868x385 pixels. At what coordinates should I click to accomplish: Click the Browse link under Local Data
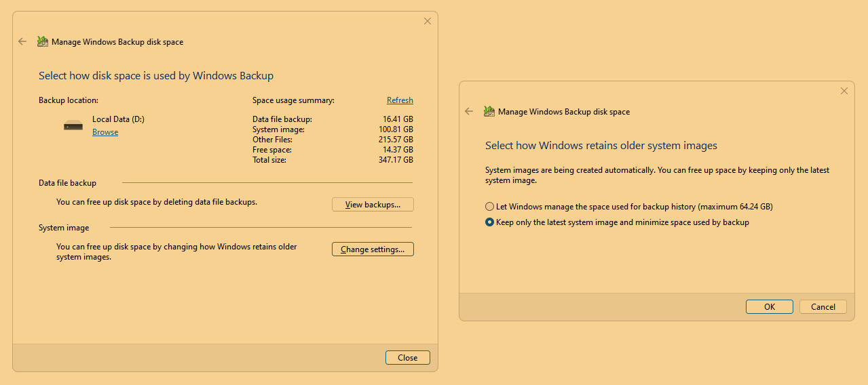105,132
